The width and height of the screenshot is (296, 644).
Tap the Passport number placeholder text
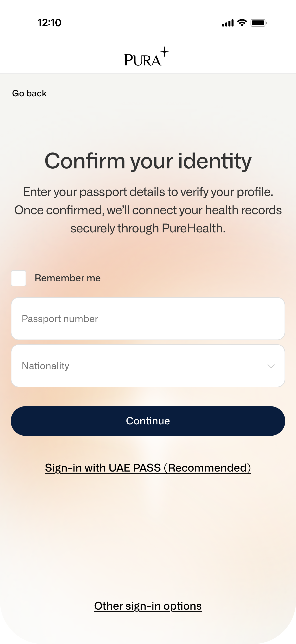60,319
